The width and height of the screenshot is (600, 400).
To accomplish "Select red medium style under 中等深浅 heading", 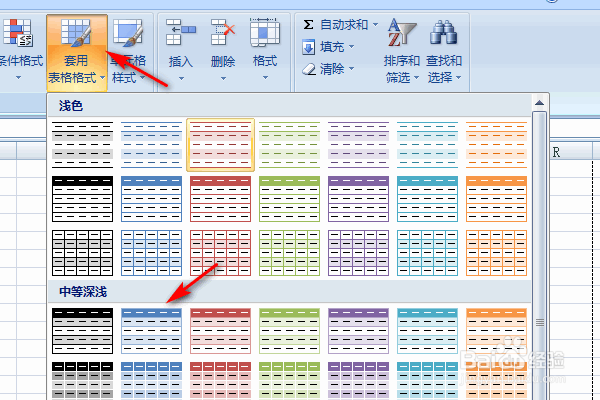I will (x=220, y=331).
